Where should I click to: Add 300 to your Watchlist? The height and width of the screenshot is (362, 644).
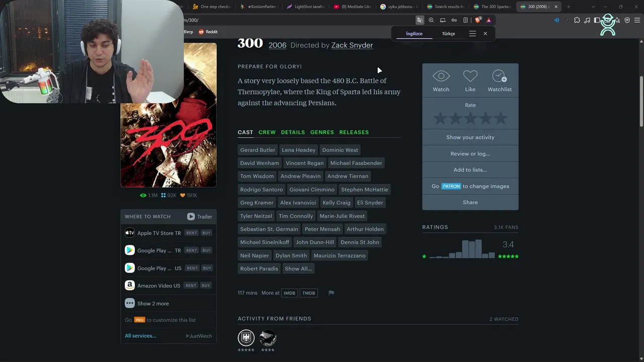click(x=499, y=76)
